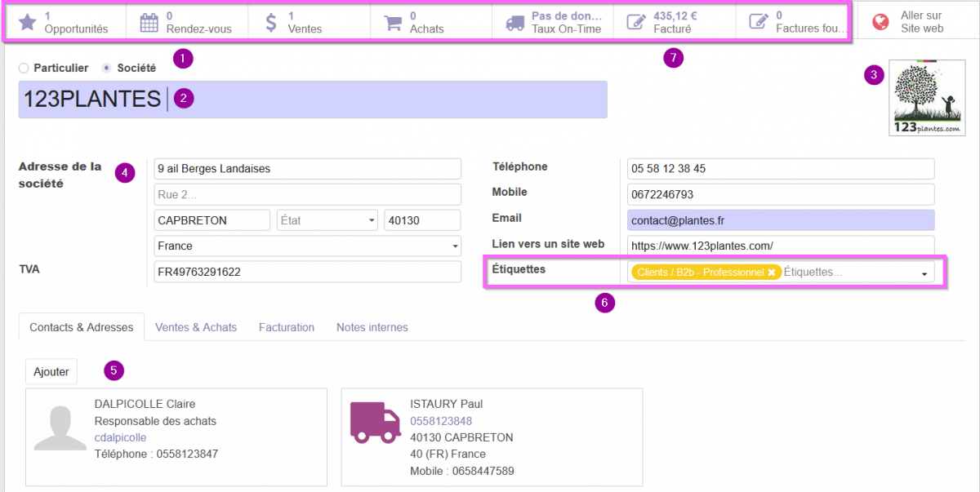
Task: Click the text Mobile : 0658447589
Action: [462, 471]
